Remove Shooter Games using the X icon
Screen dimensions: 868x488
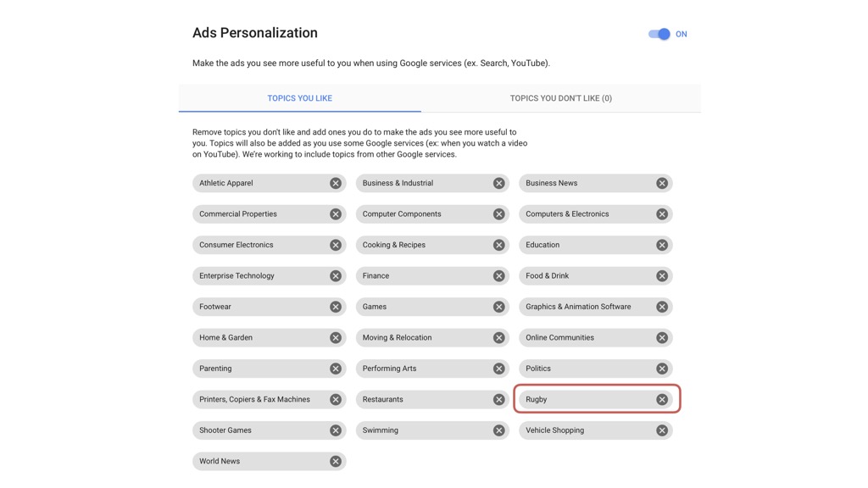click(x=336, y=430)
